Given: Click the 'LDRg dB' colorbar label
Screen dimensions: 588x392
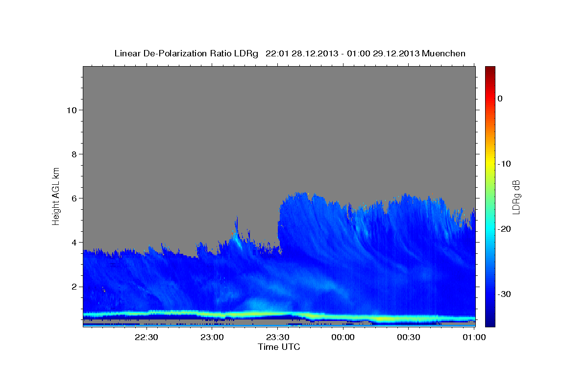Looking at the screenshot, I should (x=515, y=196).
